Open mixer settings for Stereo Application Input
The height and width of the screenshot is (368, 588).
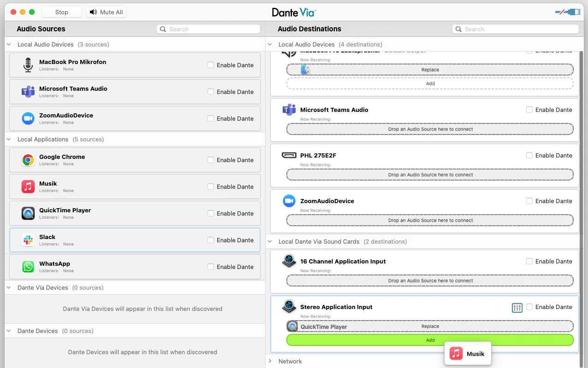tap(517, 307)
